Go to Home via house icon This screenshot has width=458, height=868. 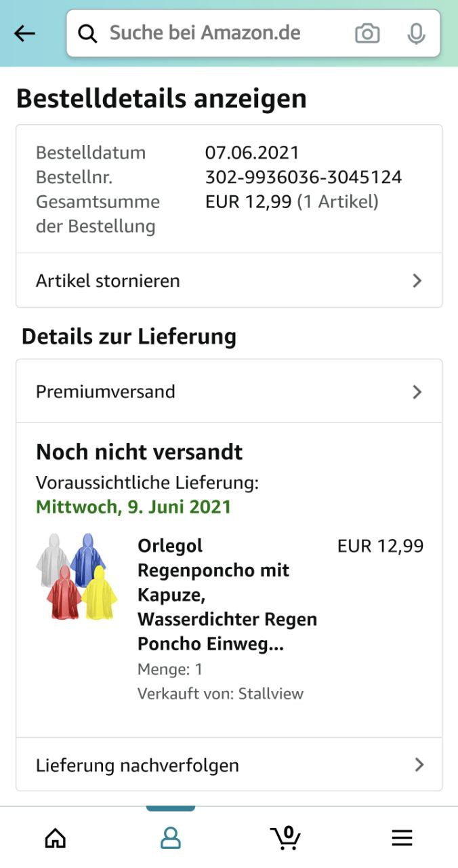[56, 838]
